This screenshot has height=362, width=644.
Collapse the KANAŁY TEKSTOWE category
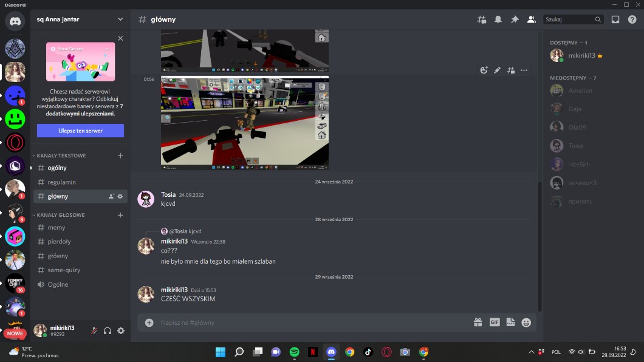[x=61, y=155]
